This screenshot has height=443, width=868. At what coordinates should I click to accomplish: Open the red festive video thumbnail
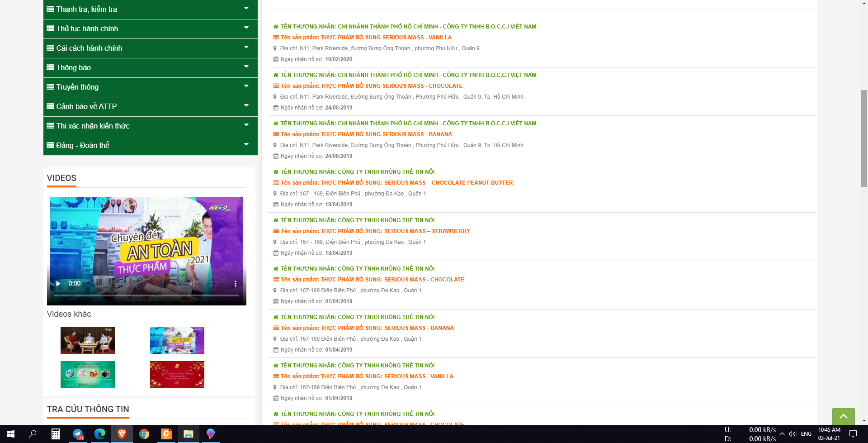[x=177, y=375]
